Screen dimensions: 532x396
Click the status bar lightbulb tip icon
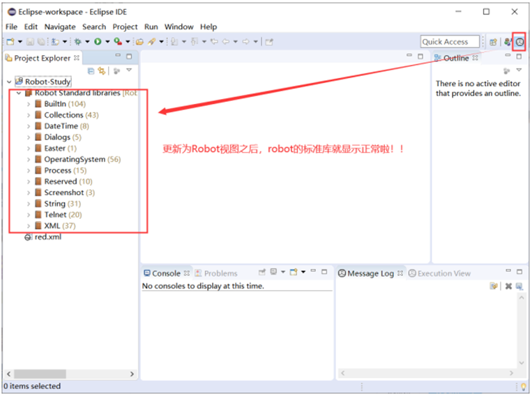(524, 386)
